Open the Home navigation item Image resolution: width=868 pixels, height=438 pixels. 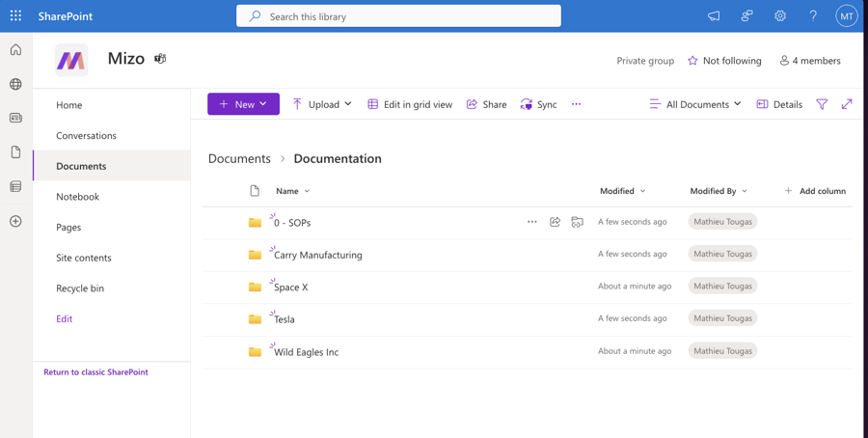click(x=69, y=105)
